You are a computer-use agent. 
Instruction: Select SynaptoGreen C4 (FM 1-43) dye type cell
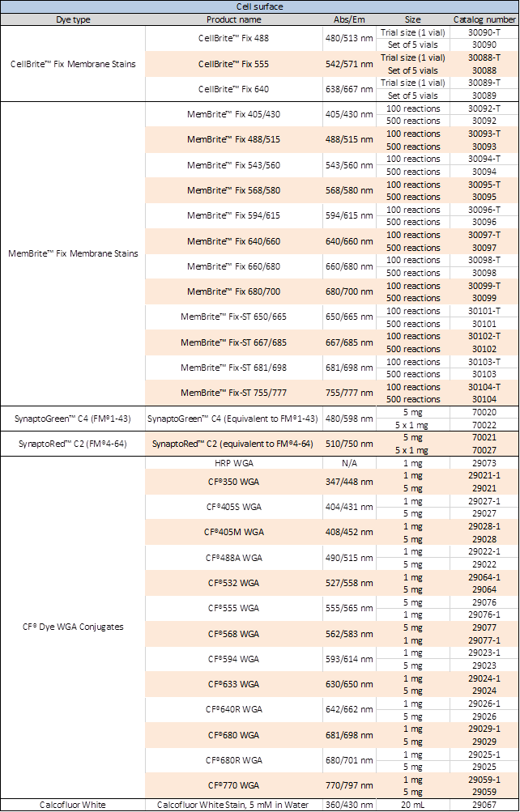73,419
